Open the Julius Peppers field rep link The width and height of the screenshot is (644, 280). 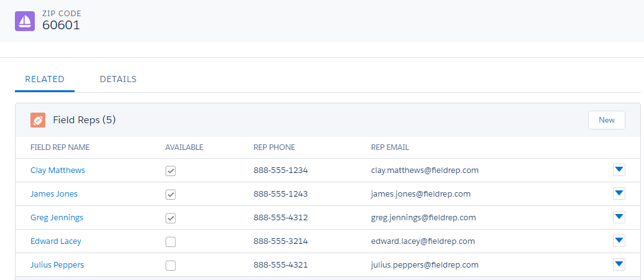[57, 265]
